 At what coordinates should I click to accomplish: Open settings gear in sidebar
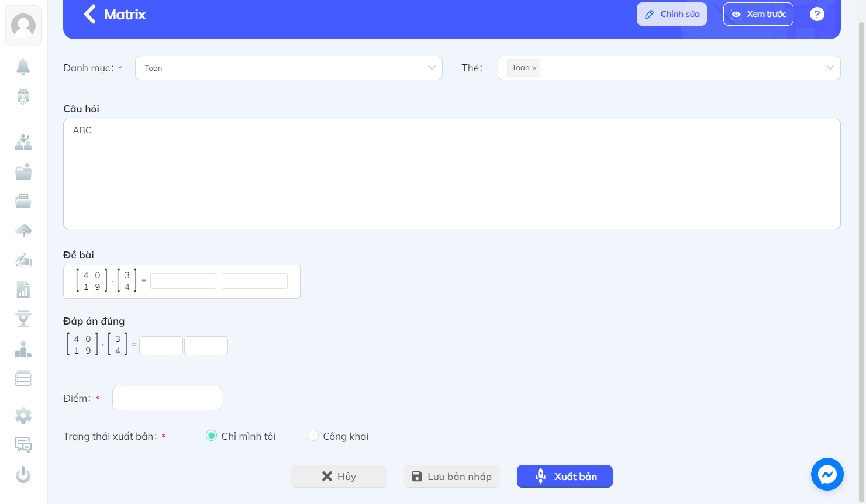tap(23, 416)
